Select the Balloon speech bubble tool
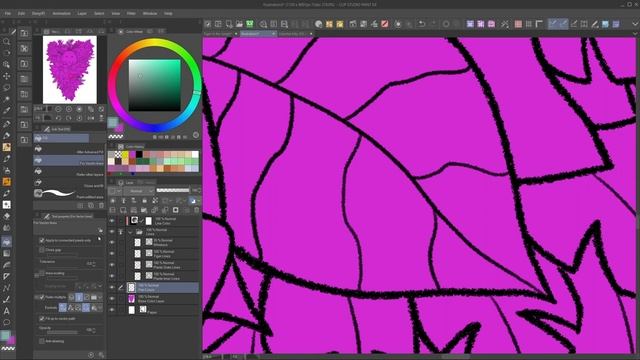640x360 pixels. [x=7, y=322]
